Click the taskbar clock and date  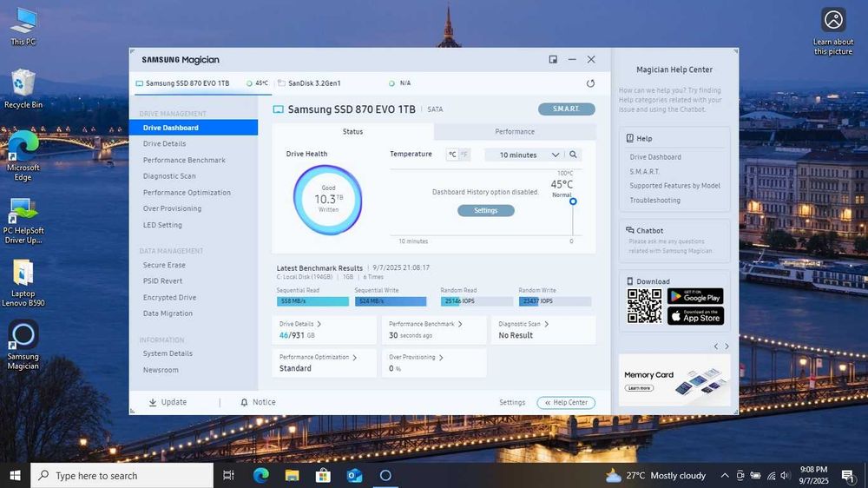pos(813,475)
